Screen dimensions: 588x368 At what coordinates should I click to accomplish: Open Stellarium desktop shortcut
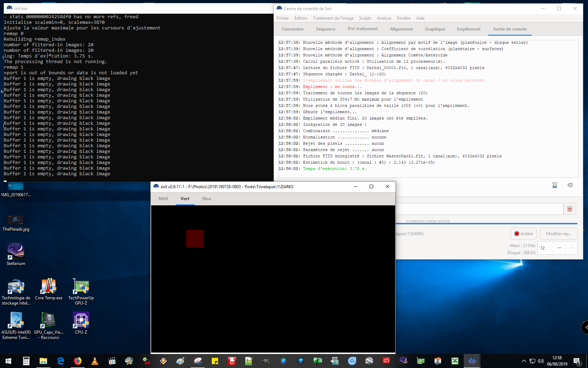16,254
